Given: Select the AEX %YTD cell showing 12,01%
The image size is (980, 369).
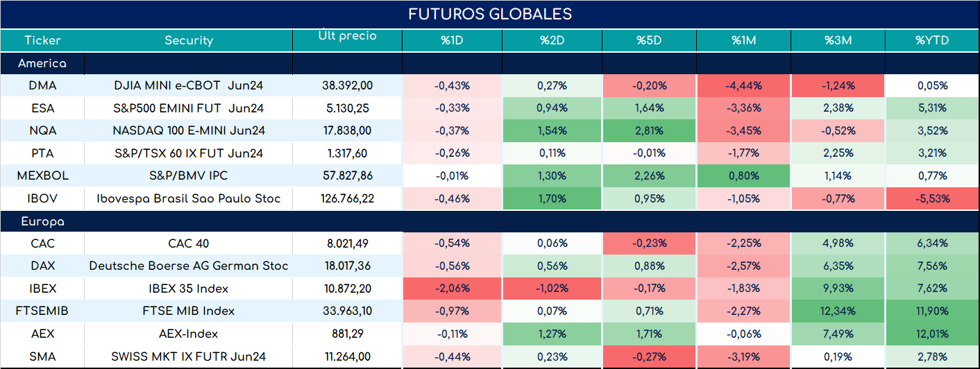Looking at the screenshot, I should (932, 334).
